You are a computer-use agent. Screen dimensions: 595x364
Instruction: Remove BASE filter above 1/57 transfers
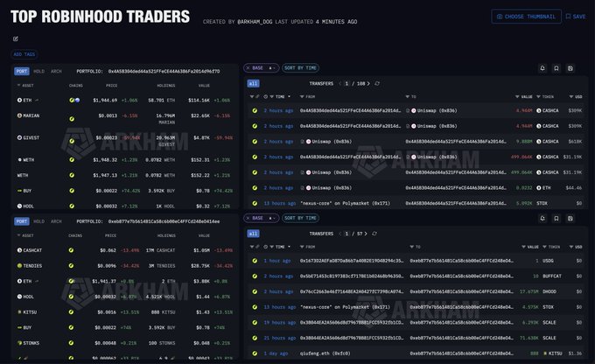tap(248, 218)
